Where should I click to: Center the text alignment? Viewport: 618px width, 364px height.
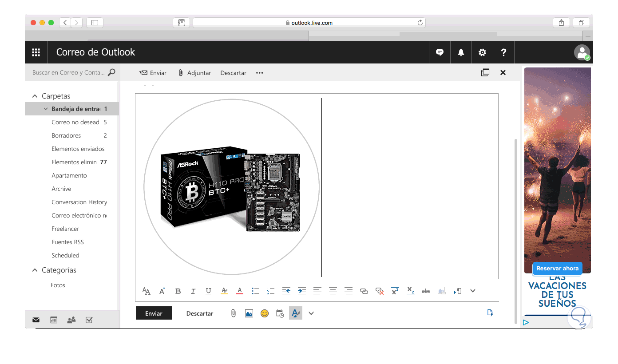tap(333, 291)
